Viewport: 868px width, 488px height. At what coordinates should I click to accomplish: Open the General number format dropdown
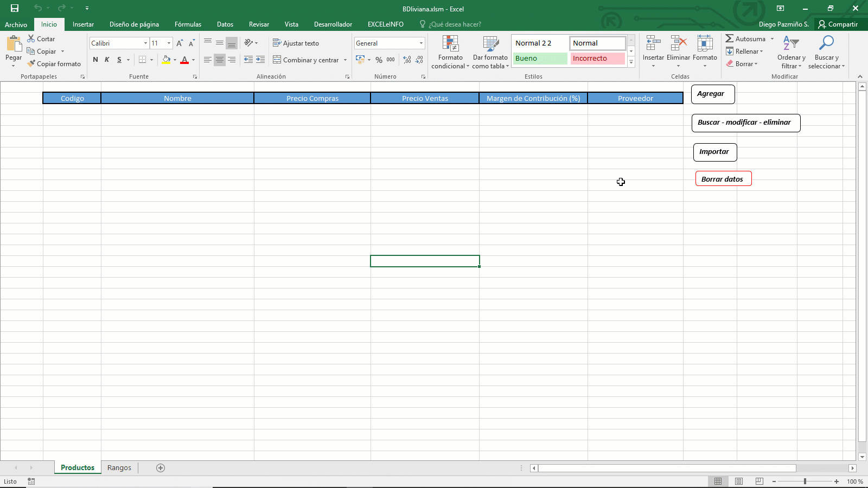pyautogui.click(x=420, y=43)
